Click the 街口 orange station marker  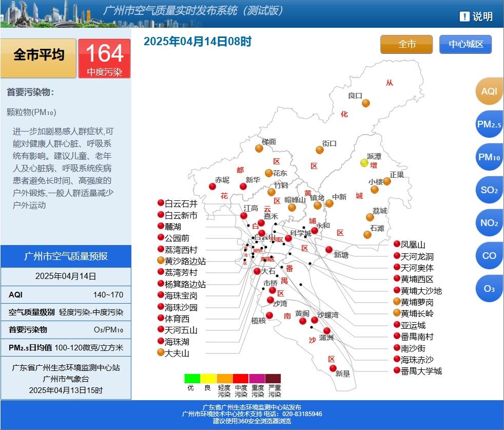(x=320, y=150)
